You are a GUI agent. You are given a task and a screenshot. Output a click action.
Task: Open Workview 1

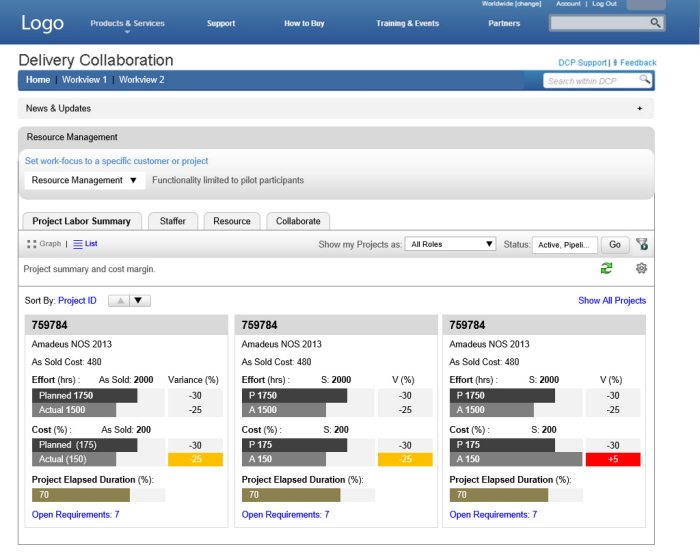click(x=84, y=80)
